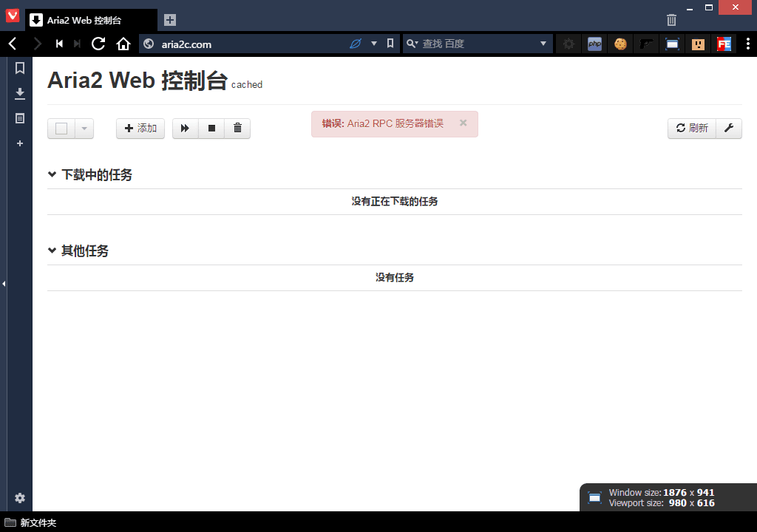Open the Downloads side panel
This screenshot has height=532, width=757.
[x=20, y=93]
